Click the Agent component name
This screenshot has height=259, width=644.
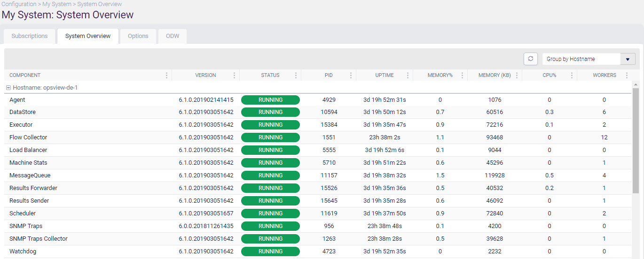[x=17, y=100]
